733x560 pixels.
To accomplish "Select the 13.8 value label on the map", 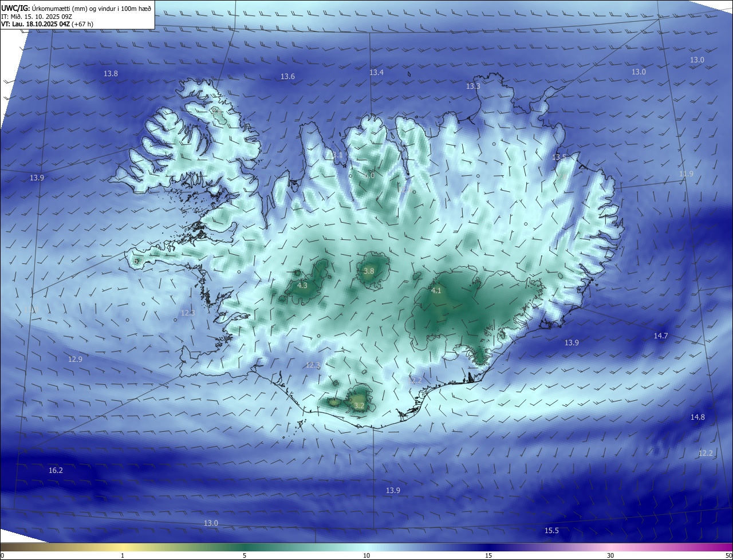I will click(x=111, y=73).
